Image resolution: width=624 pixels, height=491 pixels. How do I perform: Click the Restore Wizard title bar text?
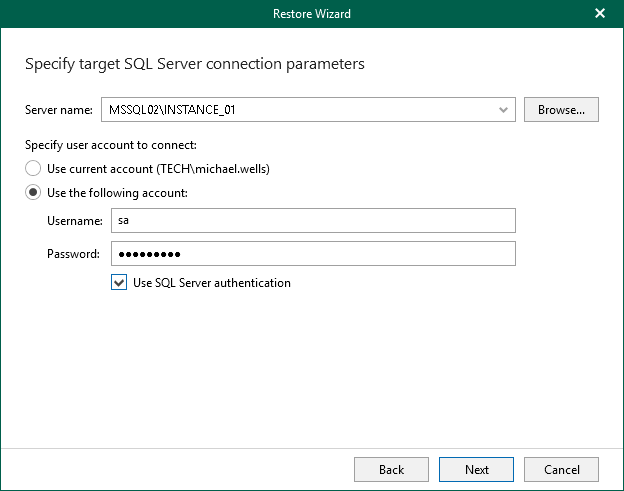coord(311,14)
